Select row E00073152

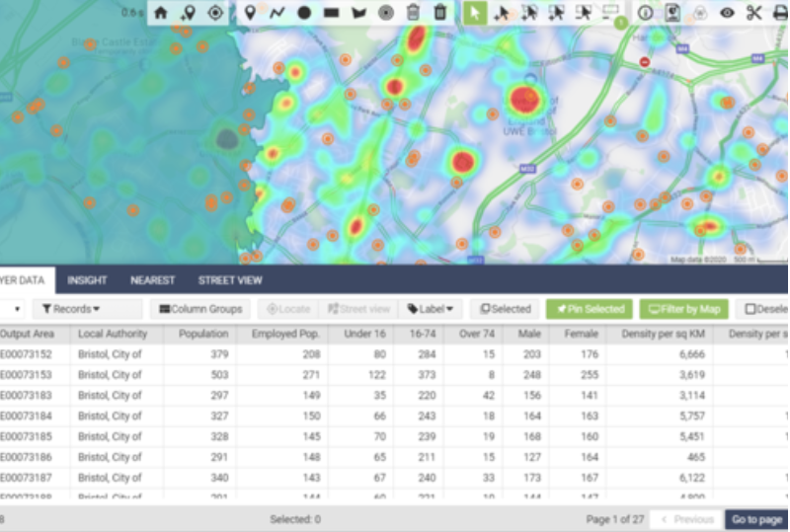coord(394,354)
